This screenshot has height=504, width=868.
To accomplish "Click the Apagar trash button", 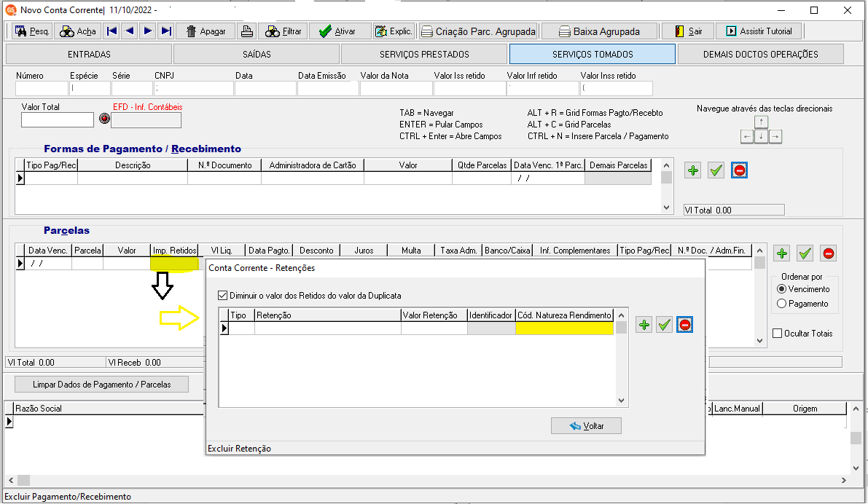I will point(206,31).
